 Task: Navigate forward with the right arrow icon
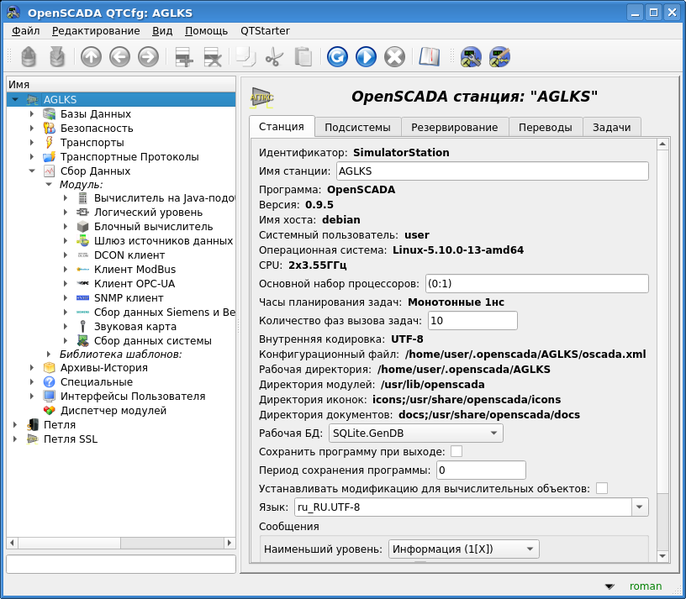tap(148, 57)
